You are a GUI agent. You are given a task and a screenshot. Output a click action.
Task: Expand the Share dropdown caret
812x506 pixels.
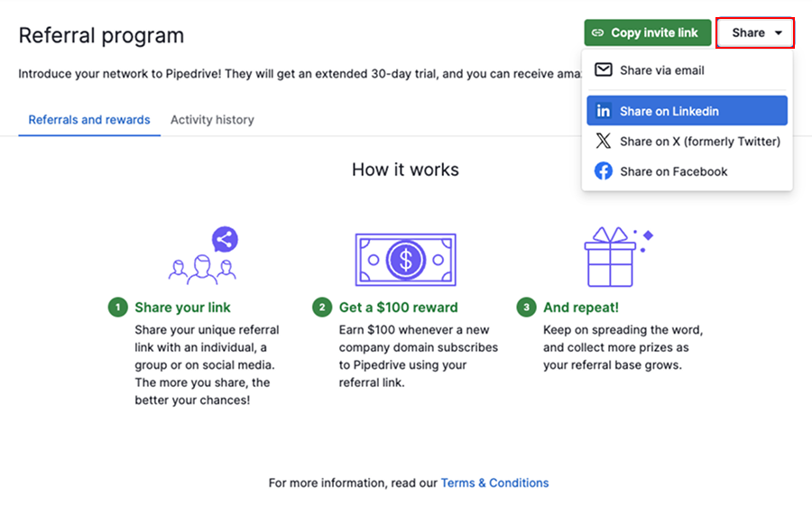tap(779, 33)
